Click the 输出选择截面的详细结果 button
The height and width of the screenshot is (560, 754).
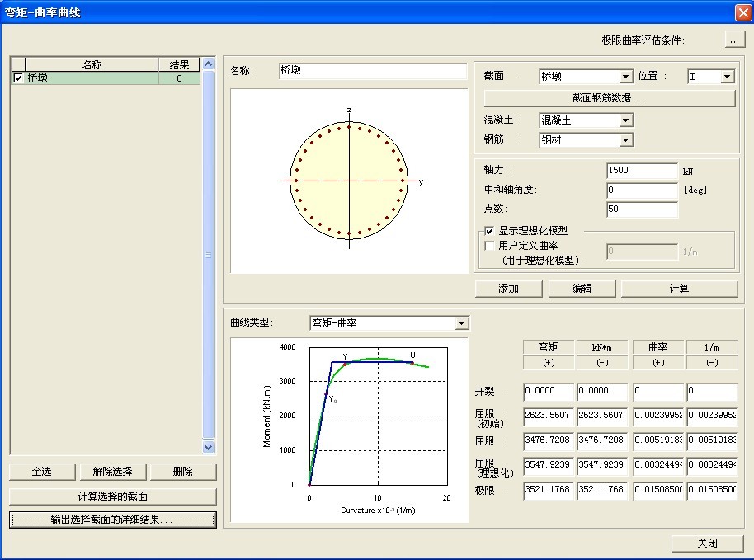[x=113, y=520]
